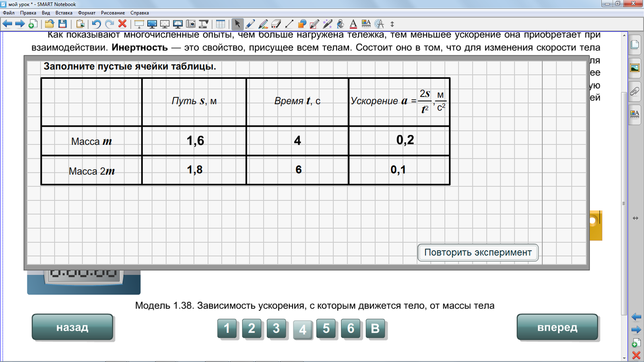
Task: Open file using the folder icon
Action: tap(50, 24)
